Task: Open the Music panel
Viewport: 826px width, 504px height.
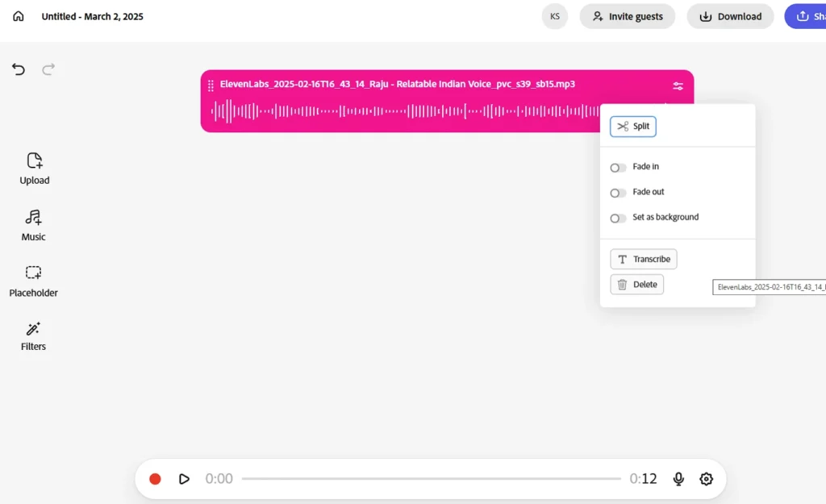Action: coord(33,224)
